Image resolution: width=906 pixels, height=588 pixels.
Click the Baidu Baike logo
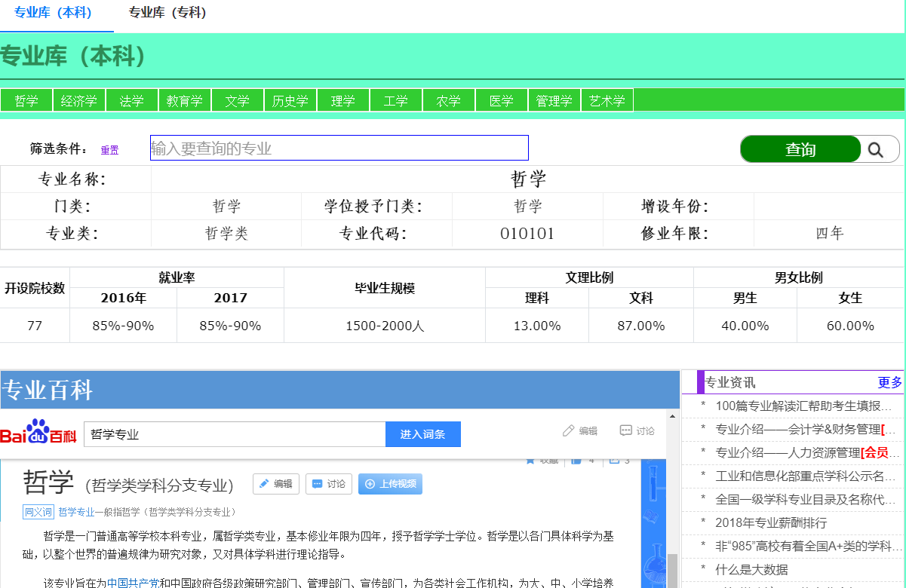[x=38, y=433]
